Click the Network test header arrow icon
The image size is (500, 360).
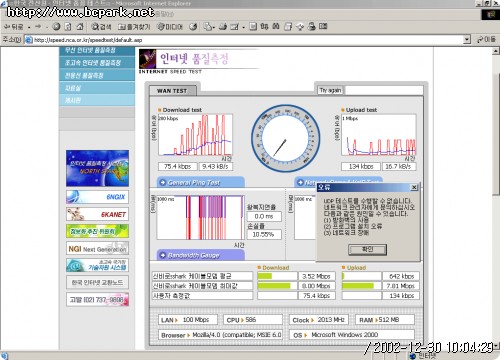pyautogui.click(x=300, y=182)
